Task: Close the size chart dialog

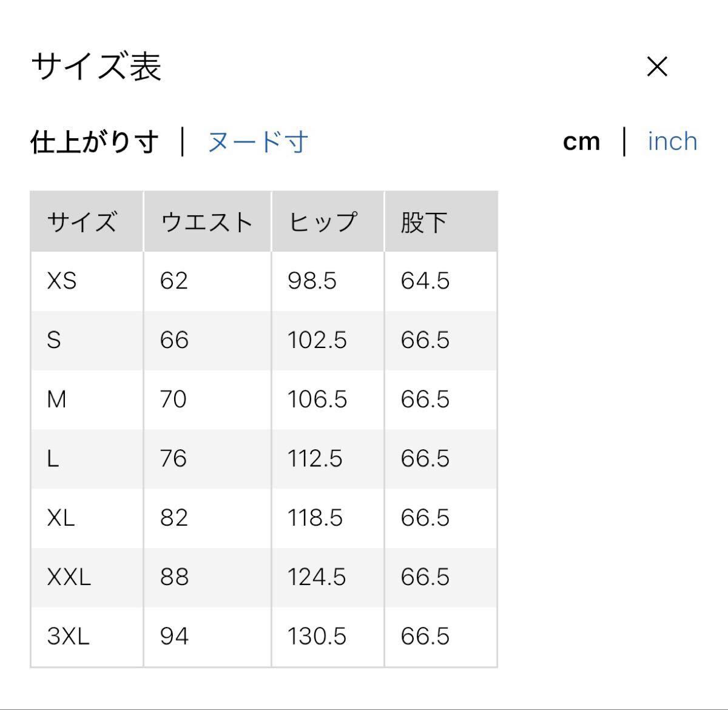Action: (657, 67)
